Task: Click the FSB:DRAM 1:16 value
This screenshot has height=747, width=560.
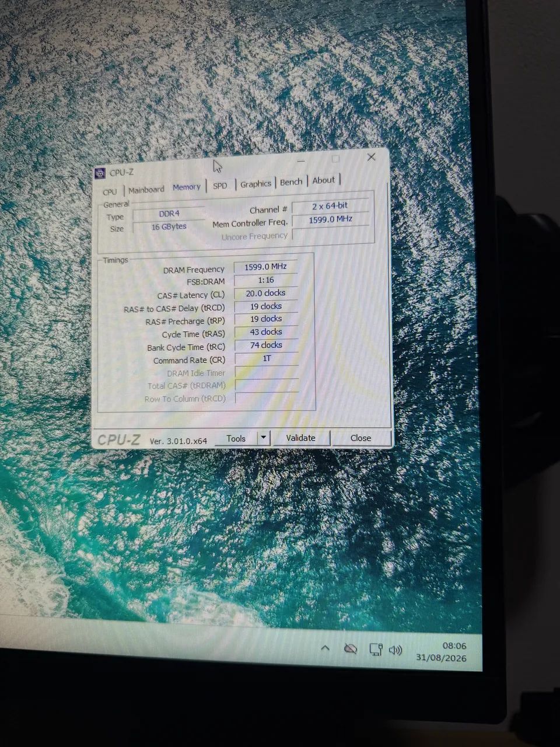Action: [x=266, y=280]
